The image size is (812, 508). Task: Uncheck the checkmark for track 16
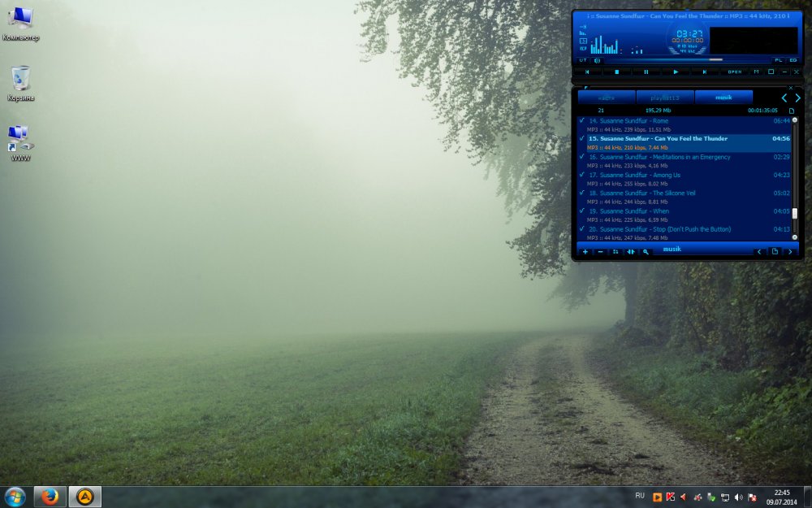click(x=582, y=157)
